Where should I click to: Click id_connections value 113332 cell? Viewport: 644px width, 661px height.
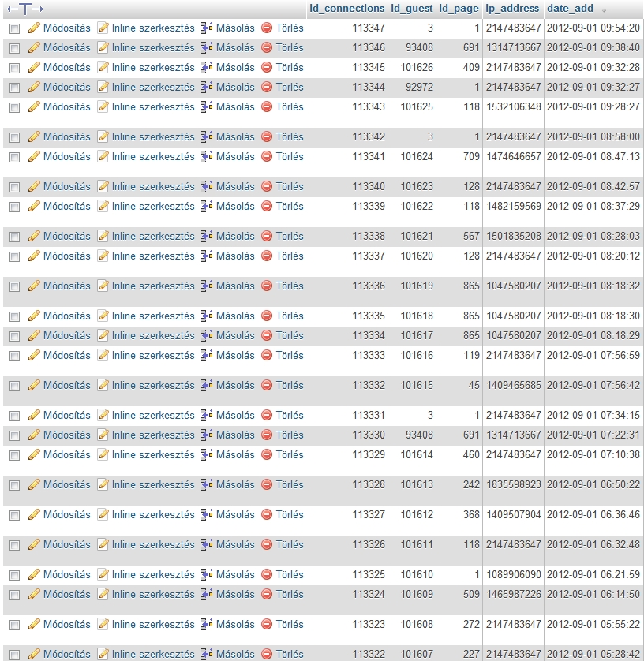(369, 386)
